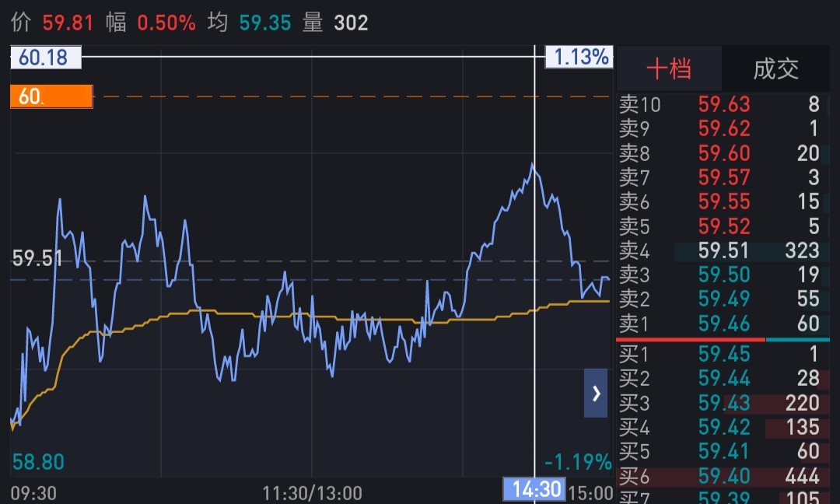The height and width of the screenshot is (504, 840).
Task: Select the 09:30 time axis label
Action: (x=33, y=493)
